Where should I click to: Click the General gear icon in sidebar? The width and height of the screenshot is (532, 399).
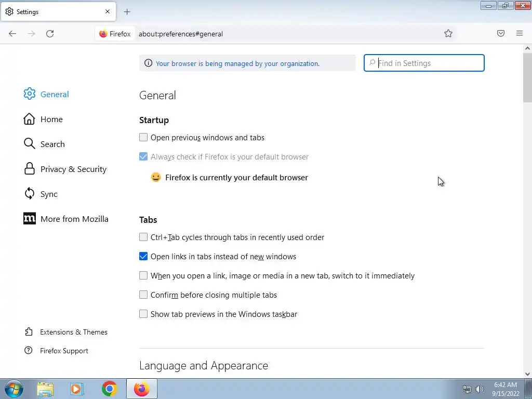[30, 94]
